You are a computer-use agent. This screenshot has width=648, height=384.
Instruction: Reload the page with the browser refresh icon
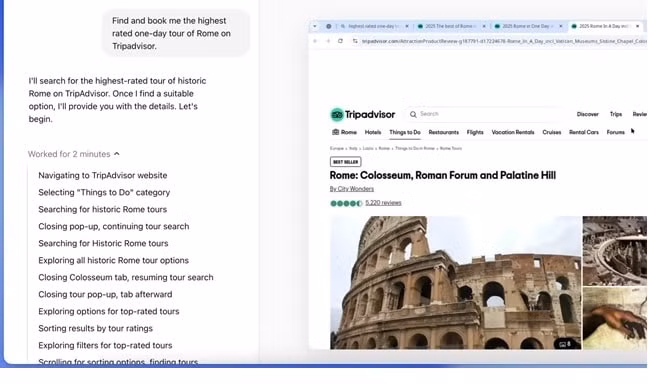pyautogui.click(x=341, y=41)
